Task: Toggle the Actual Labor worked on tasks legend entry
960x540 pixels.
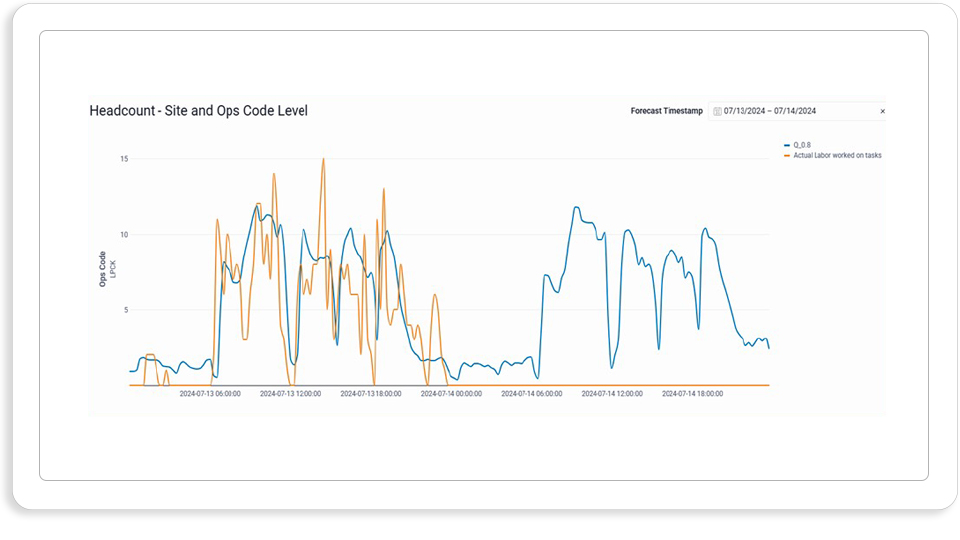Action: [x=833, y=156]
